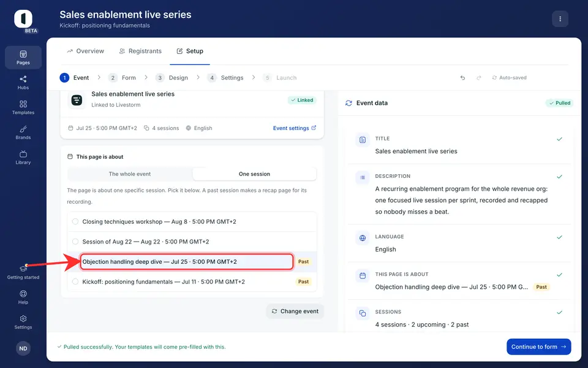588x368 pixels.
Task: Click the ND user avatar
Action: click(23, 348)
